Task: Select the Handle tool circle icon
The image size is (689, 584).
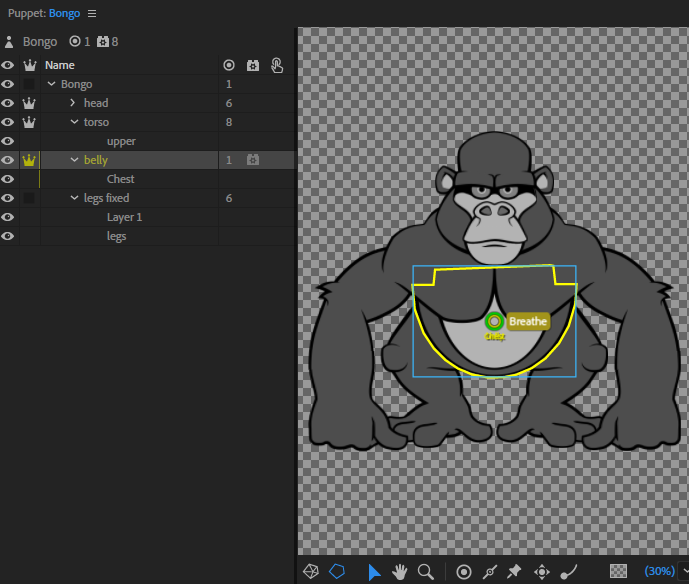Action: point(464,572)
